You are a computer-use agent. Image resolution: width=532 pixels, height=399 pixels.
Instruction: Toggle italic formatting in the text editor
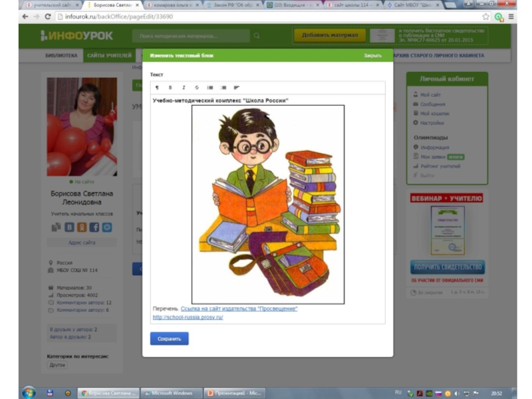184,88
